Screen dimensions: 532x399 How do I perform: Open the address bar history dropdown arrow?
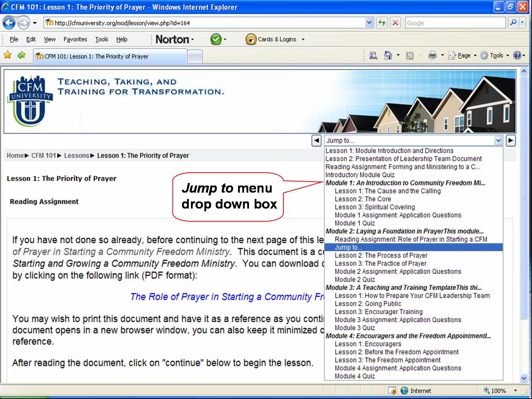pos(369,23)
